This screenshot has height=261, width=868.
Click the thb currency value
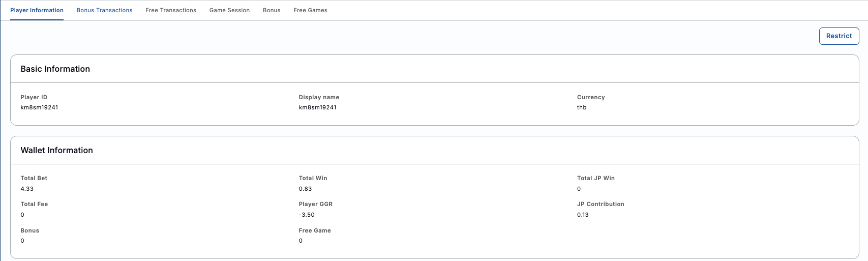click(x=582, y=107)
